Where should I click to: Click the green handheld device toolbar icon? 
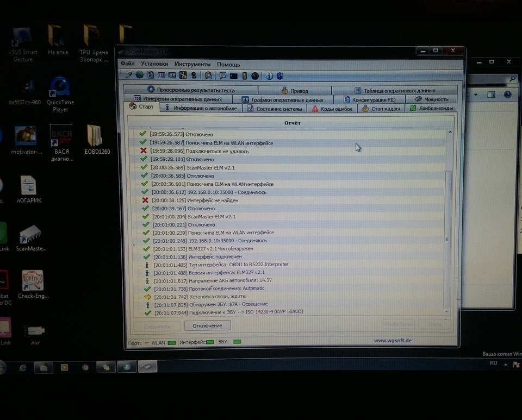tap(244, 76)
